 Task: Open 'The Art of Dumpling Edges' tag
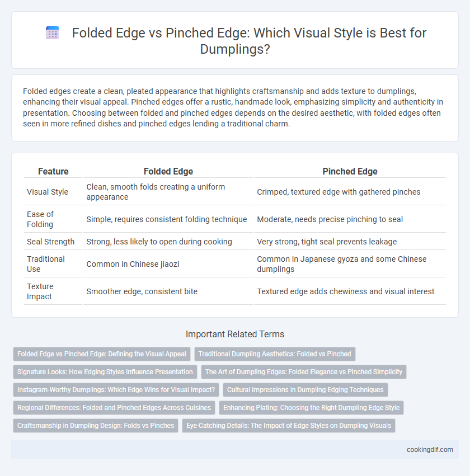(304, 372)
